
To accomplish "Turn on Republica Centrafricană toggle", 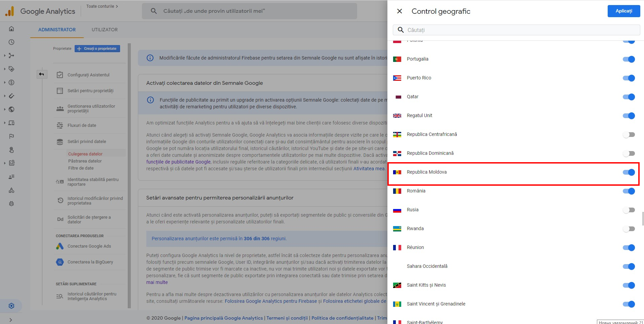I will 628,135.
